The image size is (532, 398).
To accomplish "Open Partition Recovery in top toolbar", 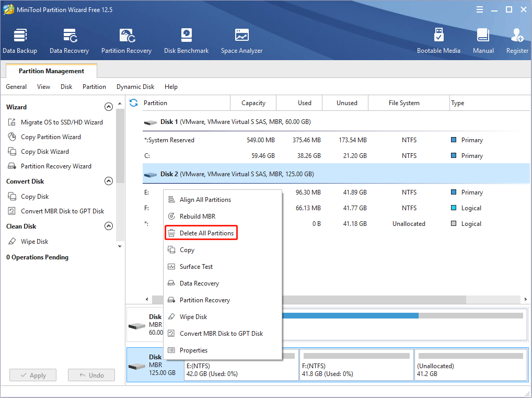I will click(126, 41).
